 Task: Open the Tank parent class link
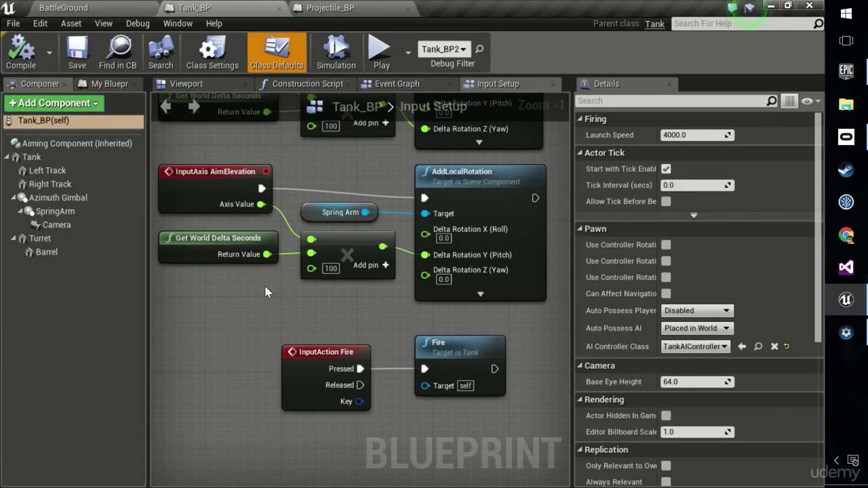(x=654, y=24)
